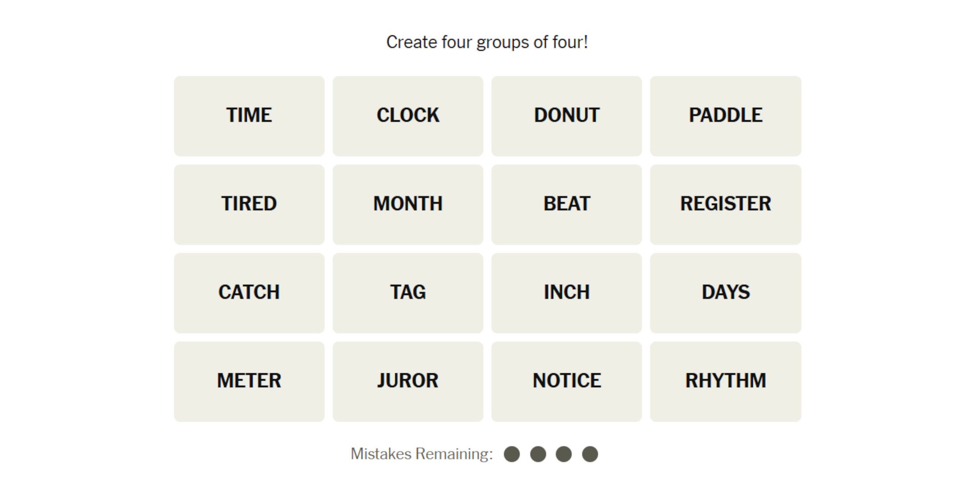Click the REGISTER tile

pos(725,204)
